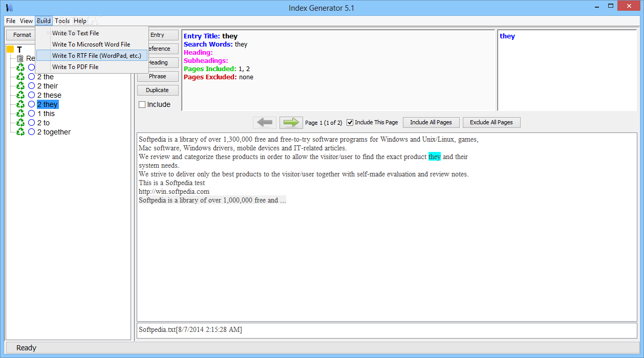Click the blue 'they' in the preview pane
Screen dimensions: 644x358
coord(507,36)
